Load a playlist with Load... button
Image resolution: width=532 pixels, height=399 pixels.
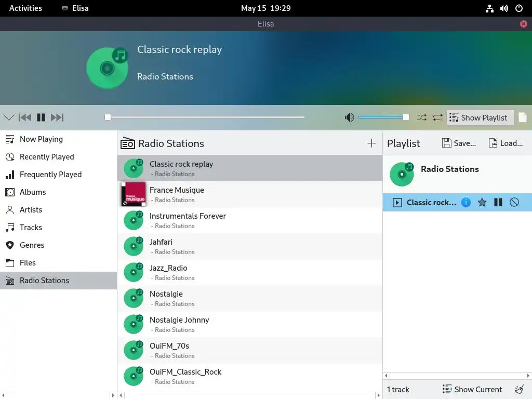[506, 143]
